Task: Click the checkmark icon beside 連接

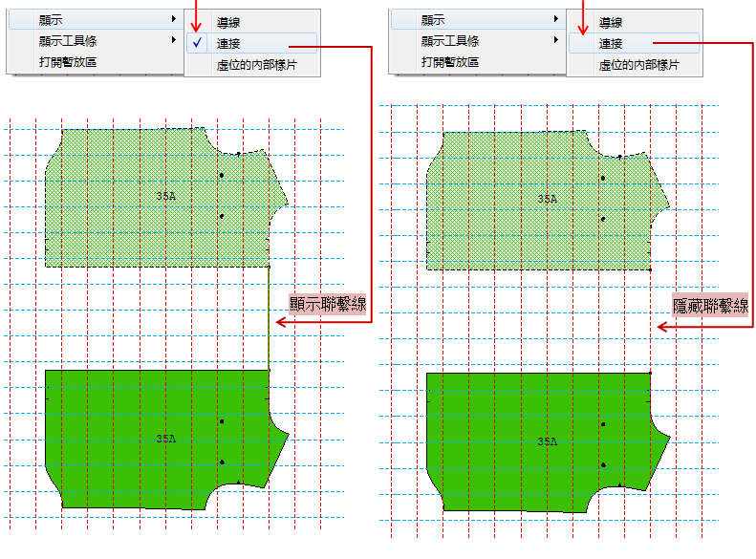Action: click(196, 43)
